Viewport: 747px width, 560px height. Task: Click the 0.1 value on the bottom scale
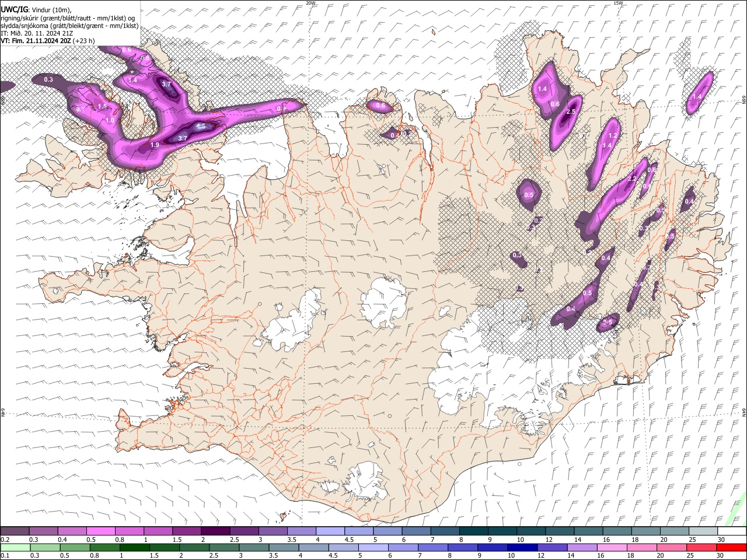pos(5,555)
